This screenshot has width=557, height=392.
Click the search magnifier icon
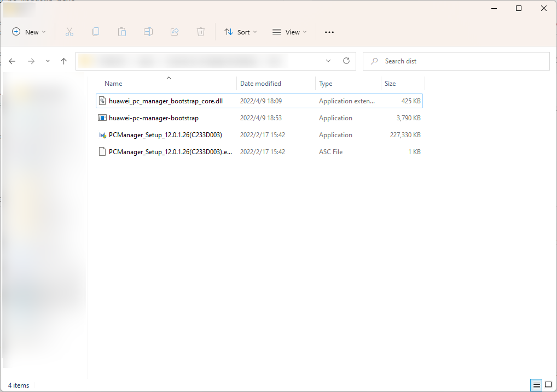(374, 61)
